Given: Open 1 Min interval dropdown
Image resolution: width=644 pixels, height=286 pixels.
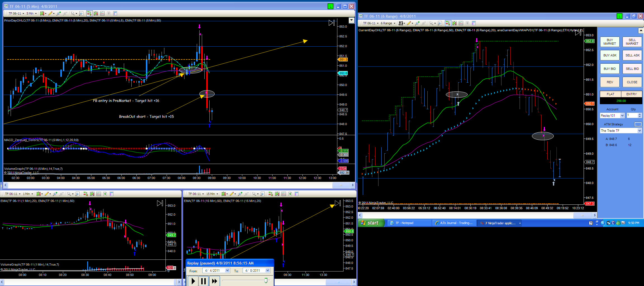Looking at the screenshot, I should (28, 194).
